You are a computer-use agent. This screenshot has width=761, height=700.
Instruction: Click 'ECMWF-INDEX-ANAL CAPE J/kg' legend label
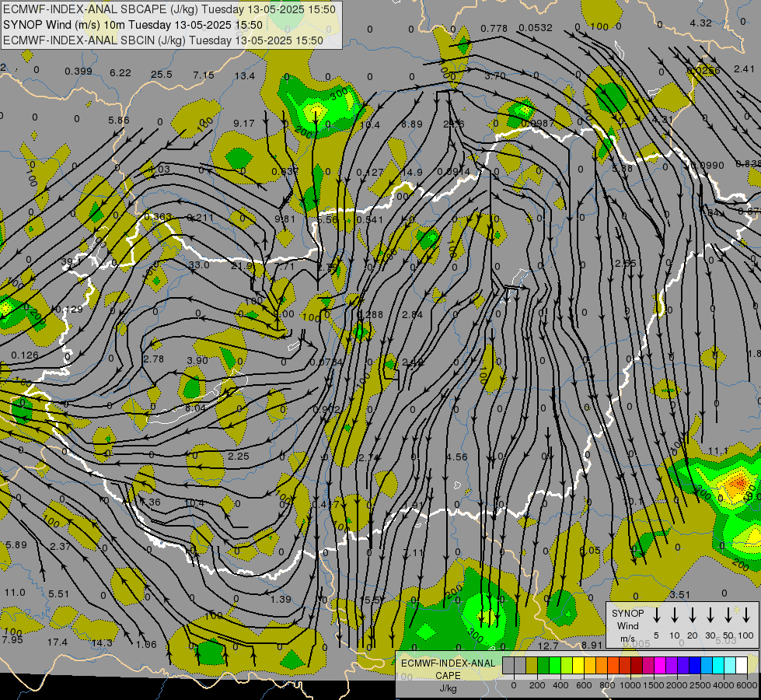tap(448, 675)
